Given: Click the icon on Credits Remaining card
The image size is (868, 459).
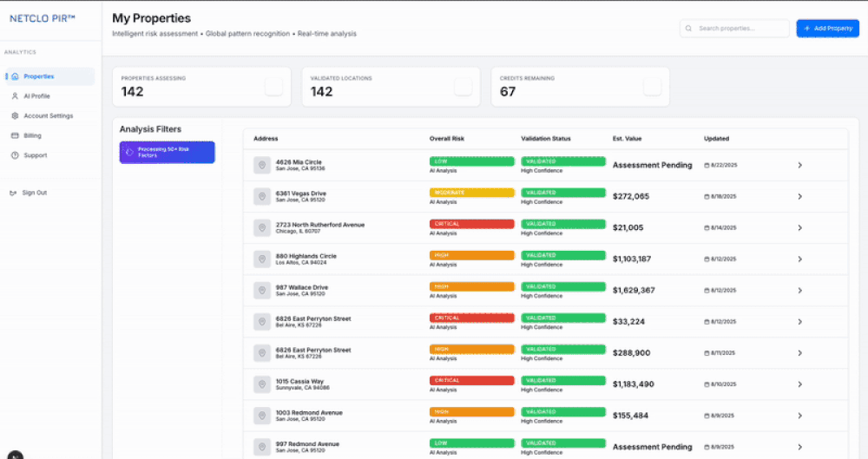Looking at the screenshot, I should pyautogui.click(x=652, y=86).
